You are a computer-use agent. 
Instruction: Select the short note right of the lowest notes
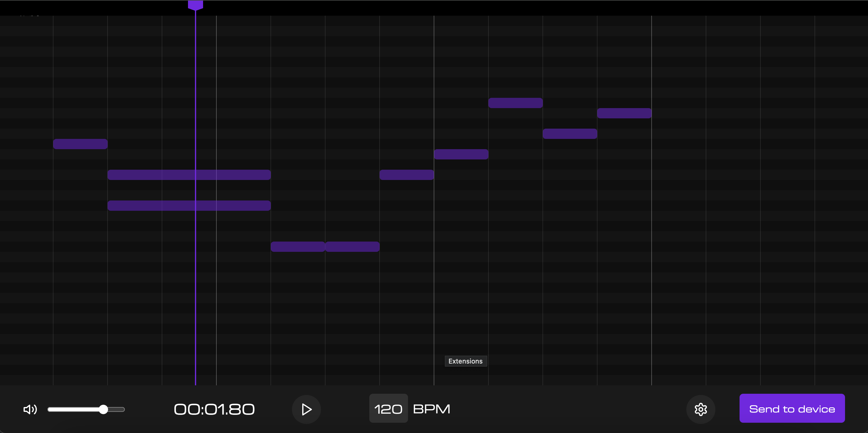click(x=406, y=175)
